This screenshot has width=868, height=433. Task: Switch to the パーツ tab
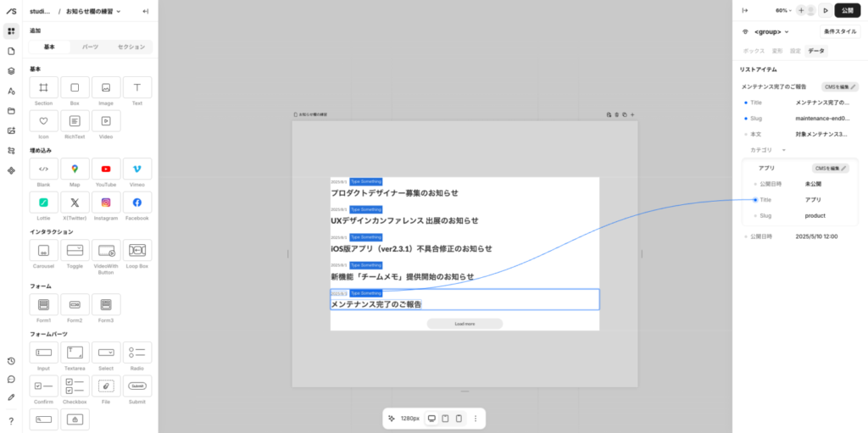(90, 47)
